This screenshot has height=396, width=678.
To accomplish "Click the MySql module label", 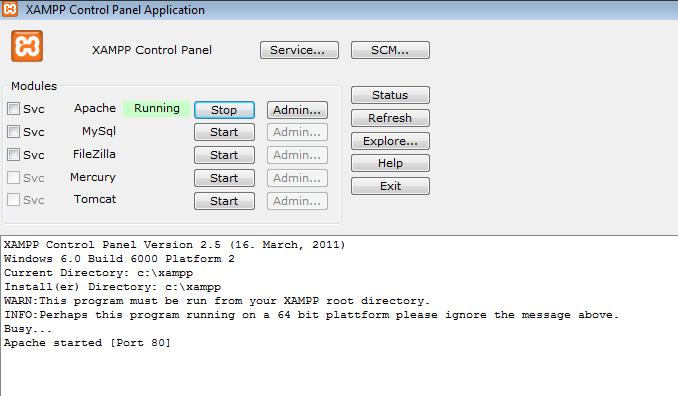I will pyautogui.click(x=99, y=131).
